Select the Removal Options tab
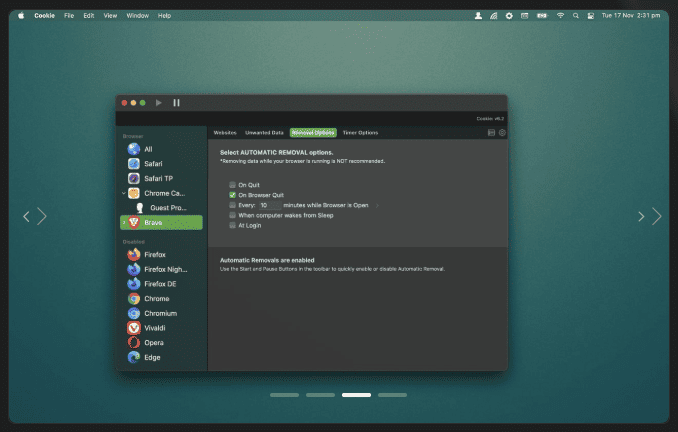 click(x=313, y=133)
